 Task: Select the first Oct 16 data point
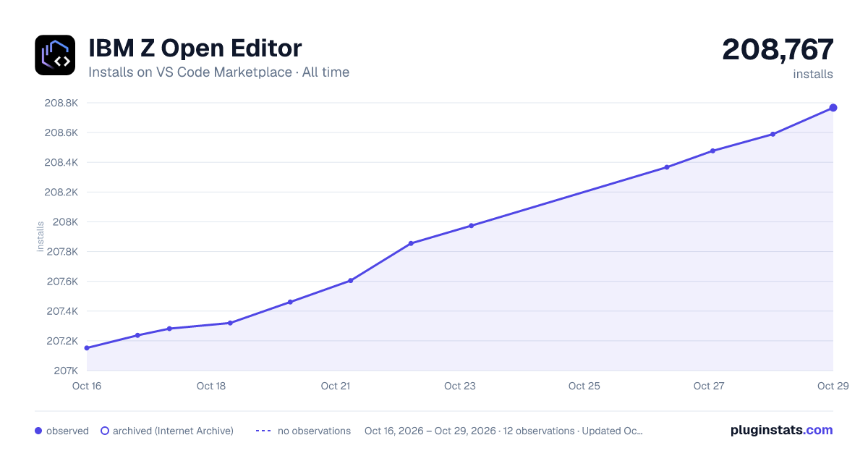87,348
